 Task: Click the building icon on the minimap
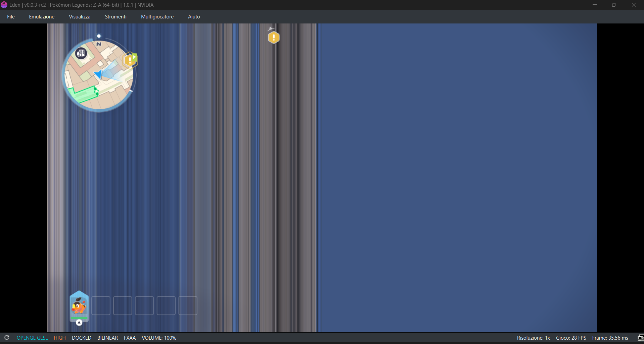click(81, 53)
